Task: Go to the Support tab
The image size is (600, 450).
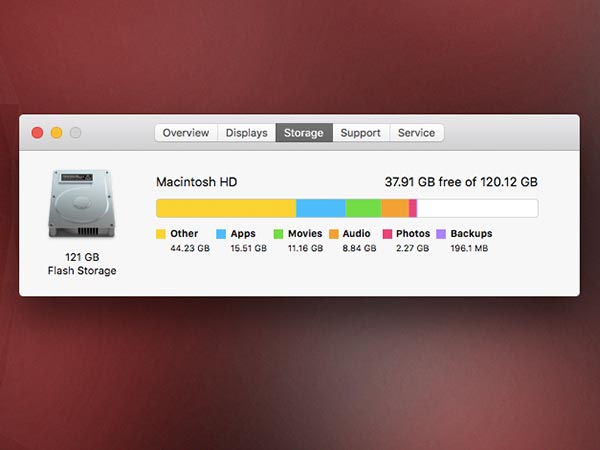Action: coord(361,133)
